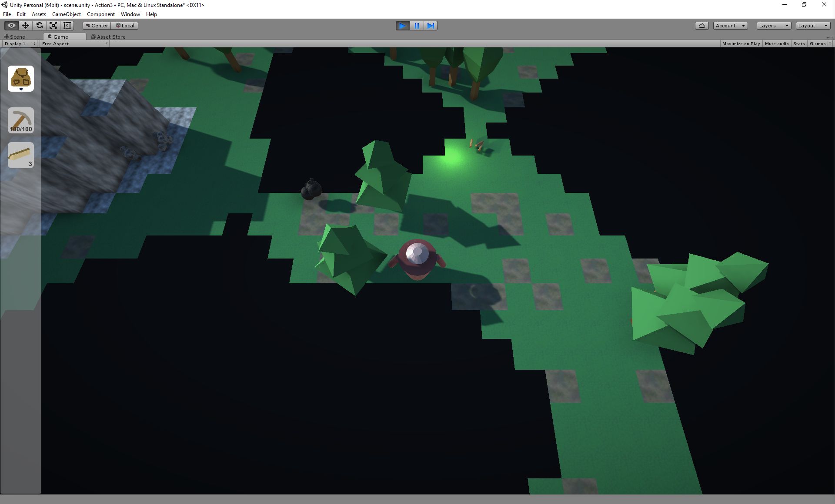Open the backpack inventory icon
This screenshot has width=835, height=504.
(x=21, y=79)
